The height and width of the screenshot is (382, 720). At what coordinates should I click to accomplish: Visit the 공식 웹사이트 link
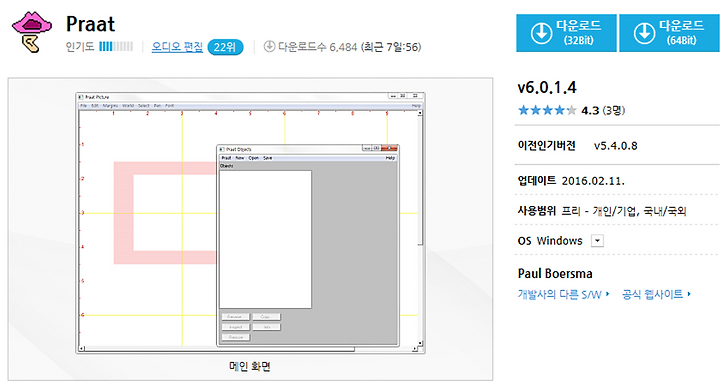click(656, 294)
